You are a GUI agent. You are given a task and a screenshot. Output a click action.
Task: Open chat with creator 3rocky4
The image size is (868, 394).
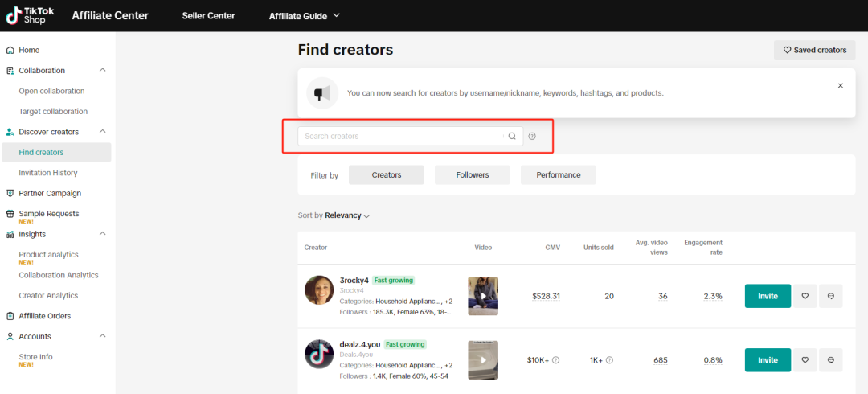click(x=830, y=296)
